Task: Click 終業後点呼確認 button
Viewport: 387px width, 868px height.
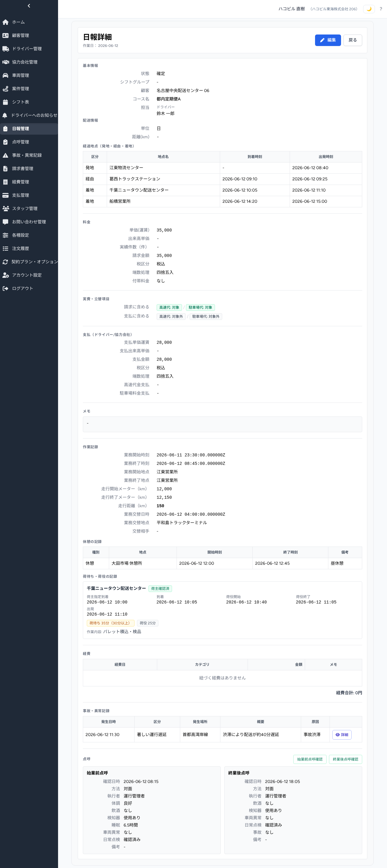Action: pos(345,759)
